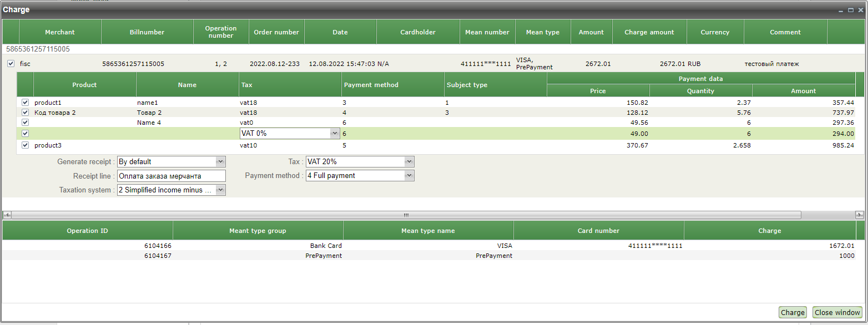Open the Generate receipt dropdown
868x325 pixels.
click(220, 162)
